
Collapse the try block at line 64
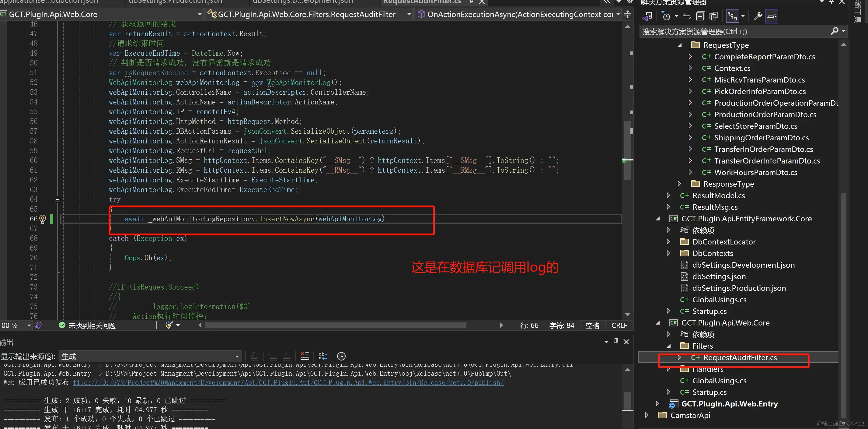point(57,199)
